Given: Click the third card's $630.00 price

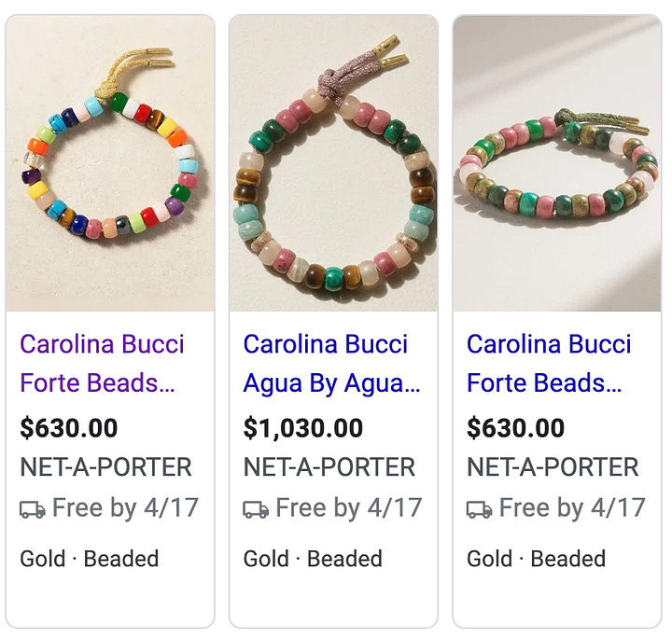Looking at the screenshot, I should point(515,428).
